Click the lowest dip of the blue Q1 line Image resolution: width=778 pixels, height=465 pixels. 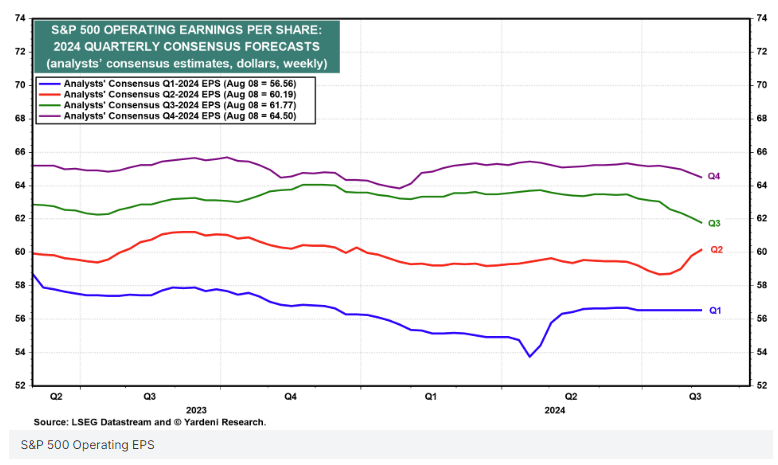point(529,356)
